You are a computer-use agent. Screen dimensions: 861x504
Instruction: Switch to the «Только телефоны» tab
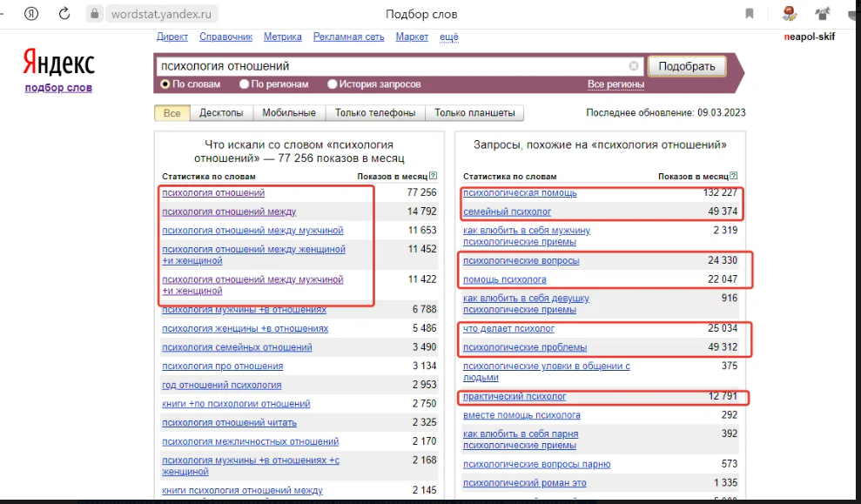[x=376, y=113]
